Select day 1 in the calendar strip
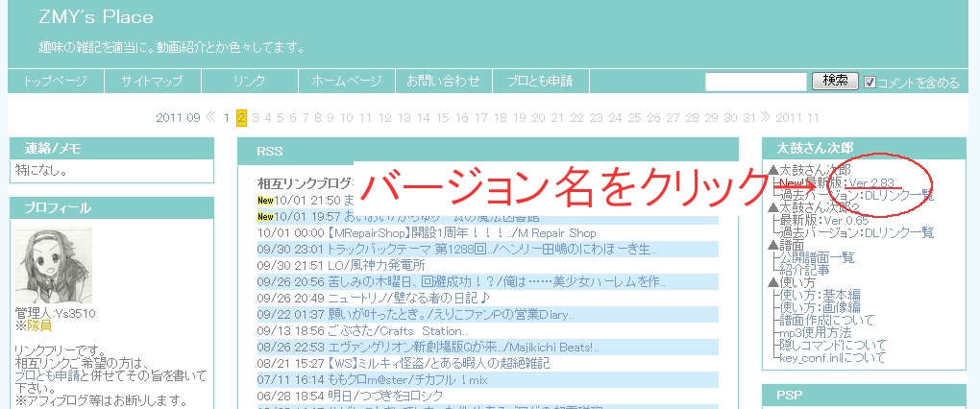The image size is (980, 409). pyautogui.click(x=226, y=117)
